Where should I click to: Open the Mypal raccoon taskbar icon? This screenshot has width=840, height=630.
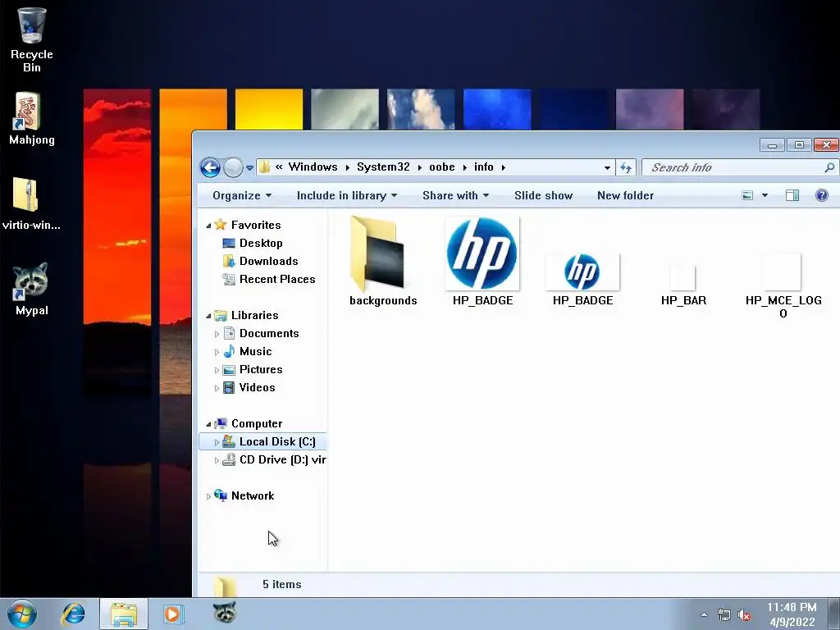click(x=224, y=612)
